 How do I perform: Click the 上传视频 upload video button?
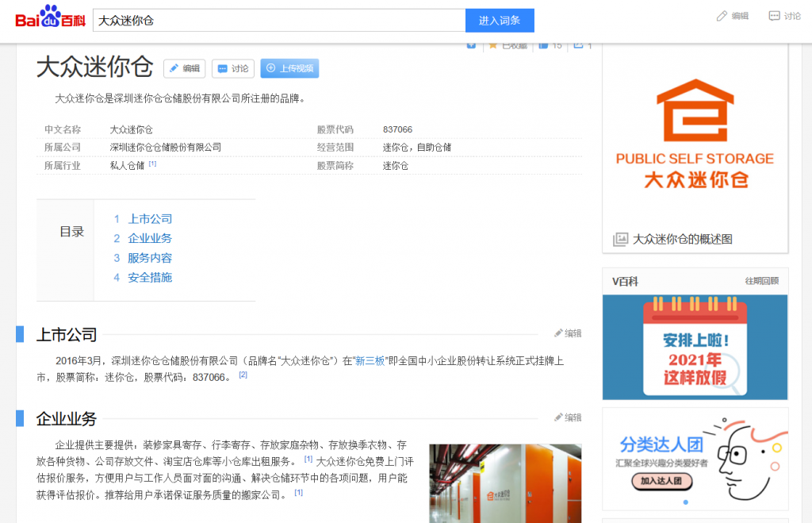coord(289,68)
